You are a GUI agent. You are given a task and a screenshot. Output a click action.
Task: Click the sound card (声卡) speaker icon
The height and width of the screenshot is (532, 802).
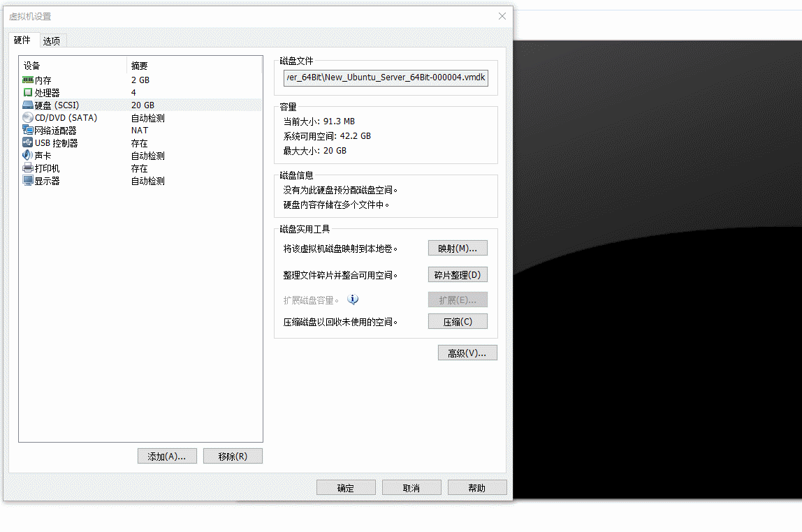click(28, 155)
